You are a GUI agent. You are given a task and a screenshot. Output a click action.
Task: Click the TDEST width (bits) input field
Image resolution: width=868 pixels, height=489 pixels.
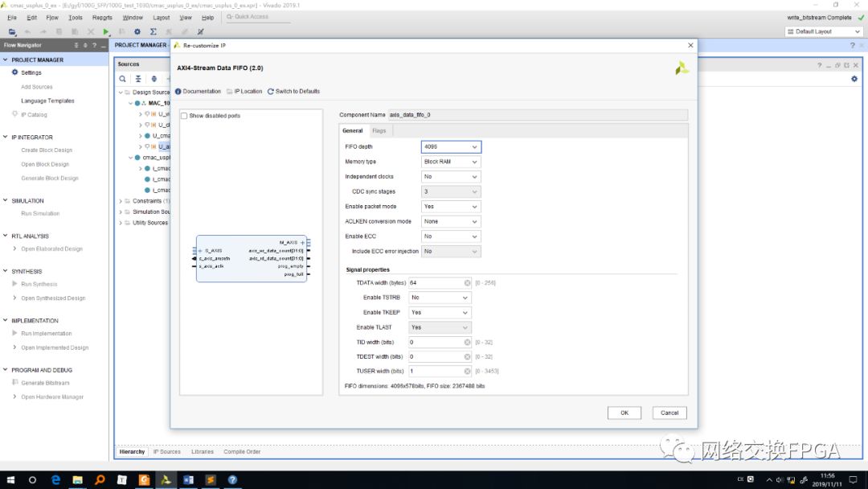tap(440, 356)
